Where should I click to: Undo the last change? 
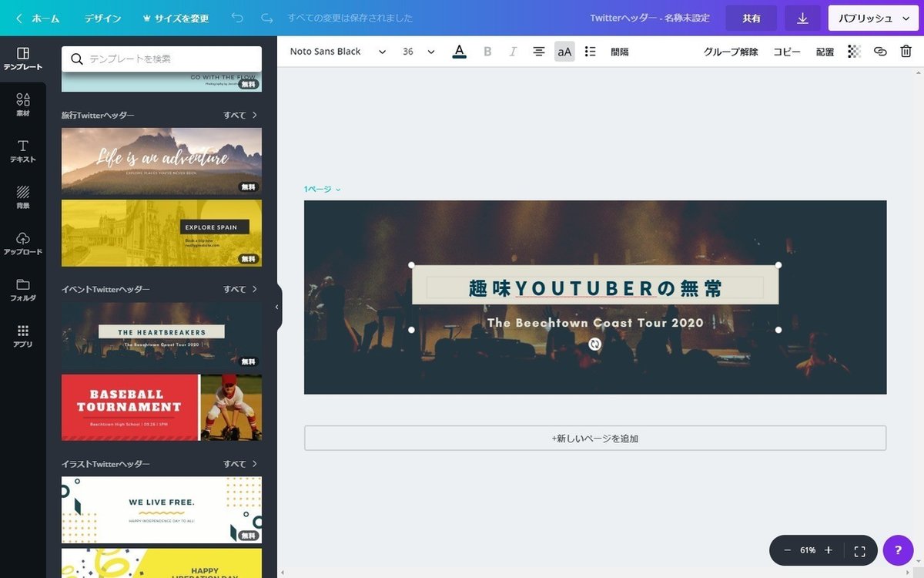(x=237, y=18)
